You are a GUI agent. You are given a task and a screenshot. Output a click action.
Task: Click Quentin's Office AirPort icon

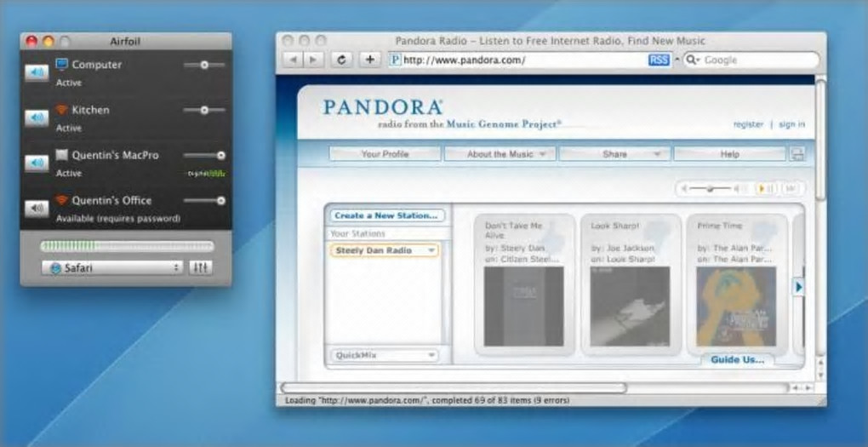click(x=62, y=201)
